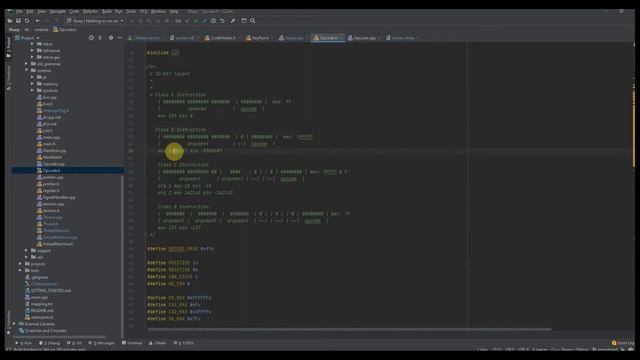
Task: Expand the symbols folder
Action: click(x=33, y=91)
